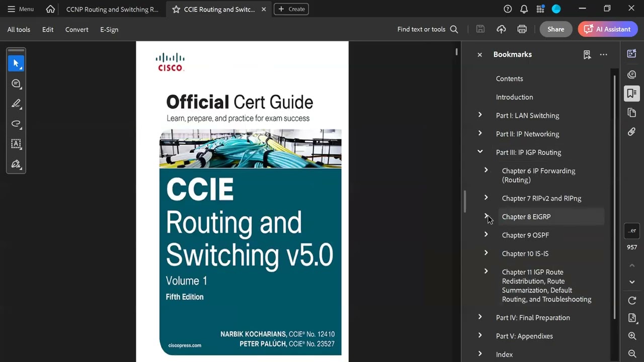Viewport: 644px width, 362px height.
Task: Star the CCIE document tab
Action: [176, 9]
